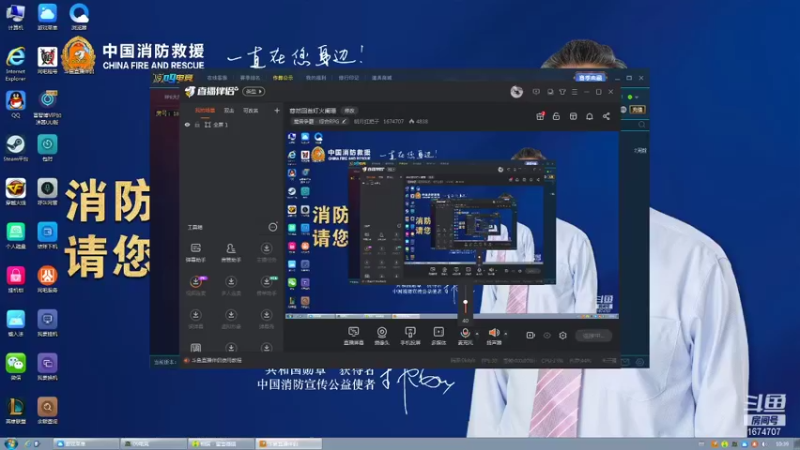The image size is (800, 450).
Task: Open the 综合RPG category selector
Action: [320, 121]
